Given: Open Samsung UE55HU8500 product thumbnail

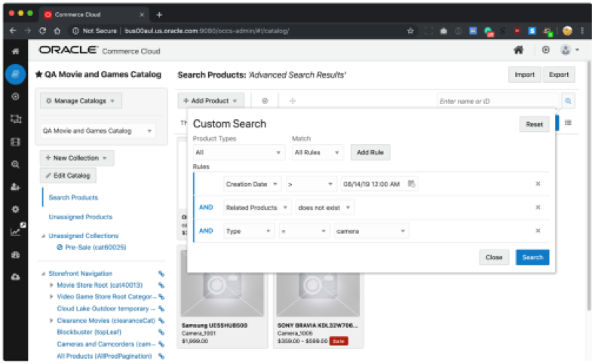Looking at the screenshot, I should [222, 285].
